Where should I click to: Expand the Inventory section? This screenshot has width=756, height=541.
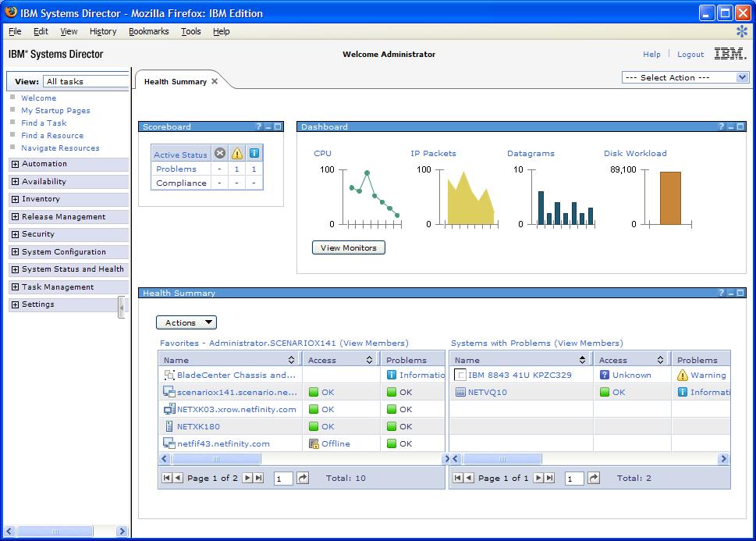(16, 199)
